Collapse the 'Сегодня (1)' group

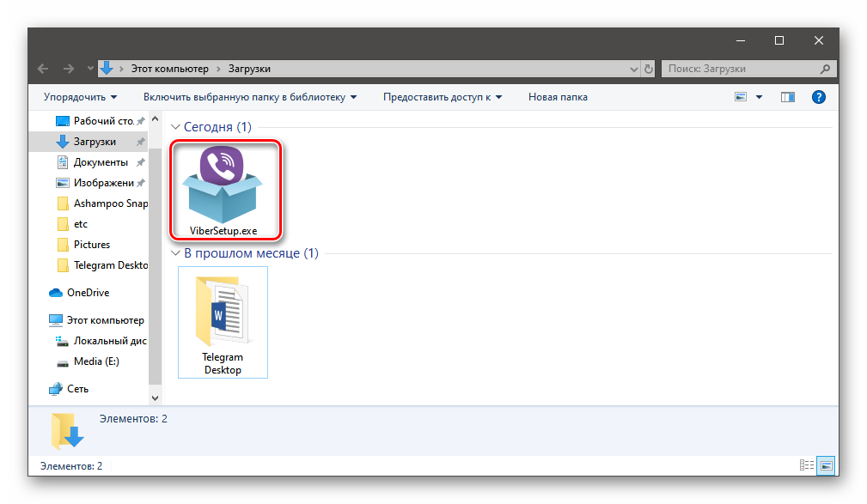click(175, 127)
